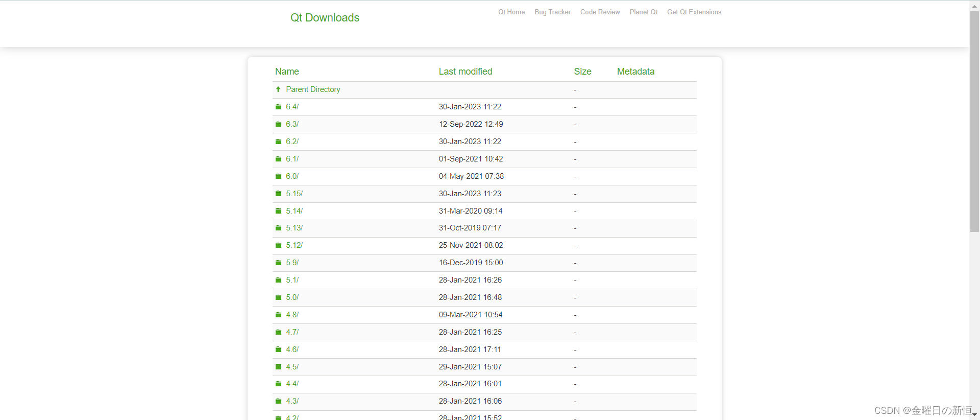Click the date 31-Mar-2020 09:14

pyautogui.click(x=471, y=211)
